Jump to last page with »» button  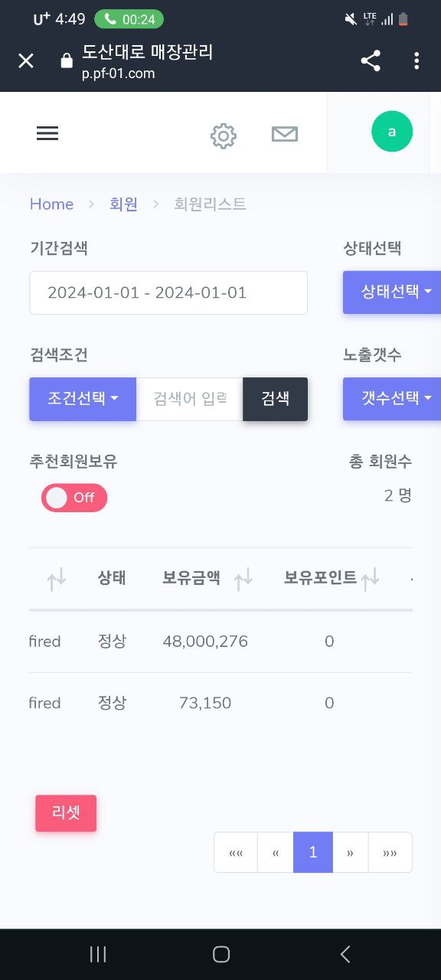390,852
